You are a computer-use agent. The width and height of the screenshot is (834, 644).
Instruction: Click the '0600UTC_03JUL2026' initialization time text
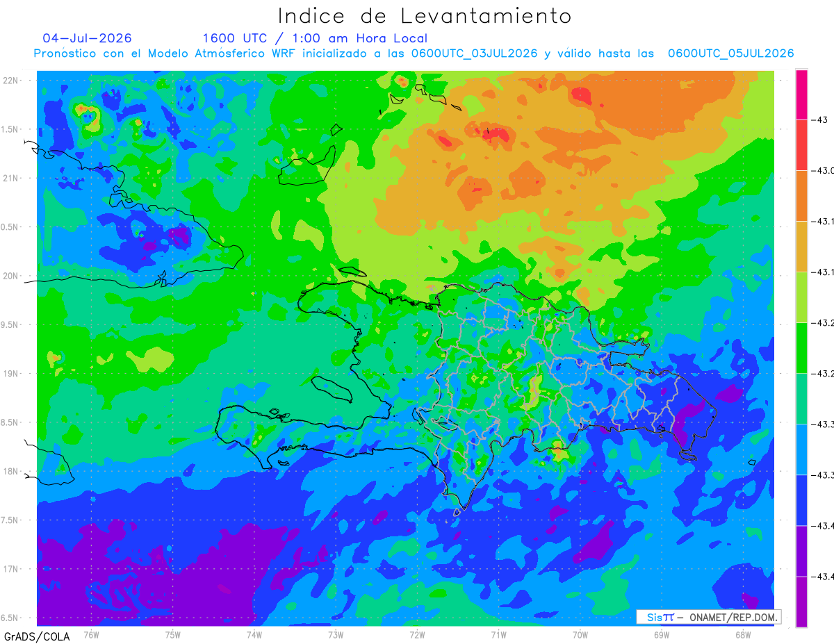pyautogui.click(x=474, y=53)
